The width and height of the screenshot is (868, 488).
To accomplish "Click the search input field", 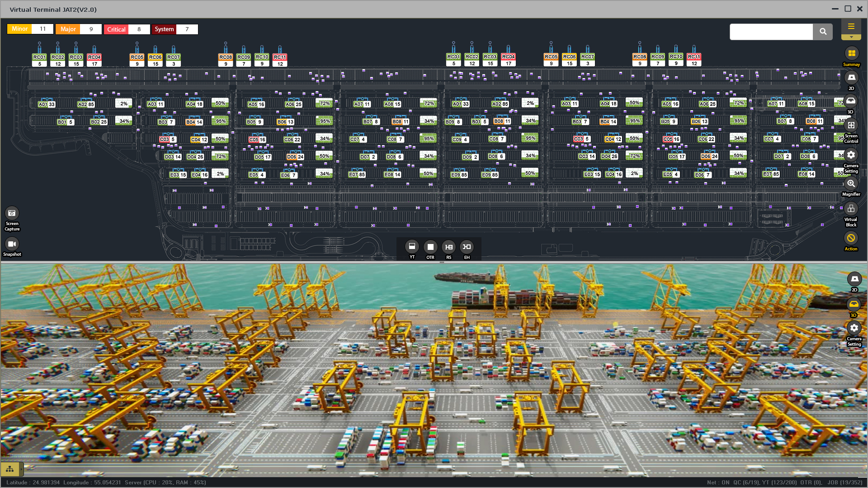I will pyautogui.click(x=771, y=32).
